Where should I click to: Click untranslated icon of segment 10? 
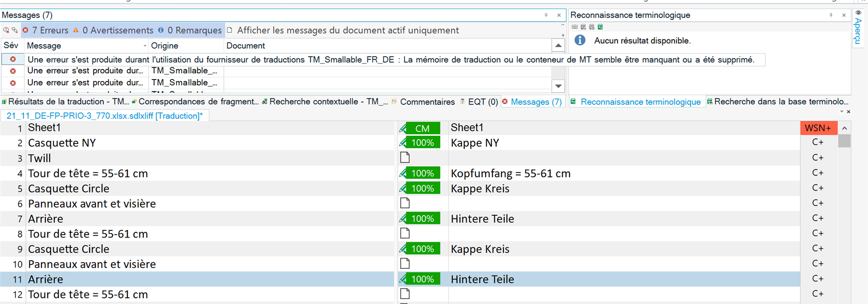point(405,264)
